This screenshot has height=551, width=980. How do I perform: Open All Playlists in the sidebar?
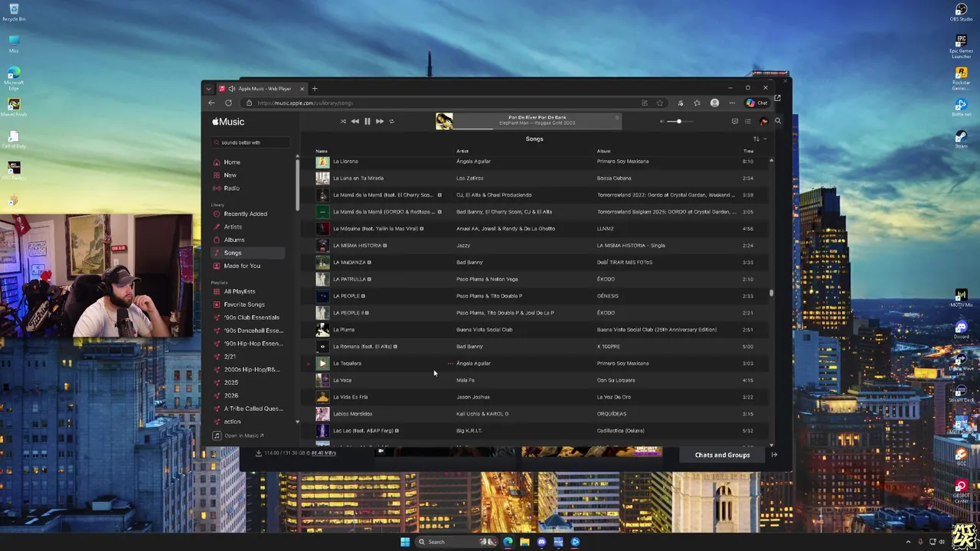pos(240,292)
